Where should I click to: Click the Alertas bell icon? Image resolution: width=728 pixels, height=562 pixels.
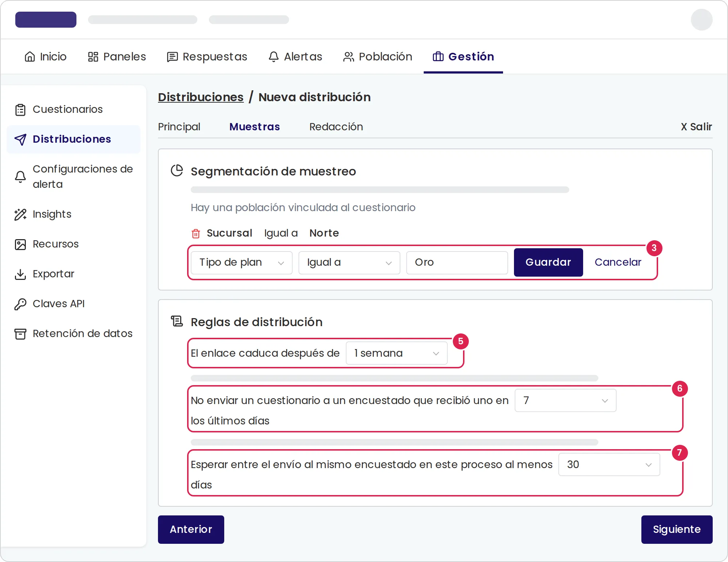point(274,57)
